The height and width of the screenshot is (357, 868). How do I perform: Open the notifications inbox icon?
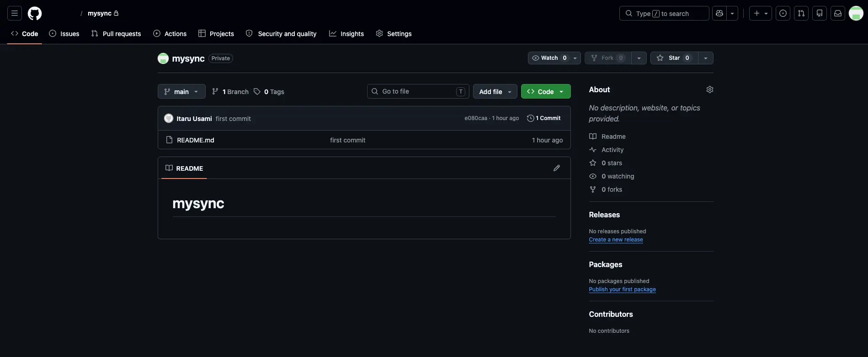coord(838,13)
